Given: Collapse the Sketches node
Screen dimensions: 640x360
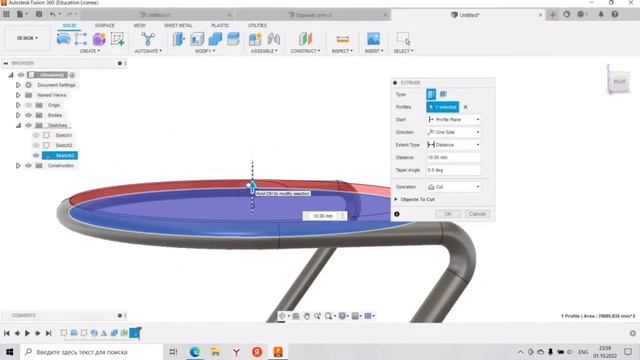Looking at the screenshot, I should point(18,125).
